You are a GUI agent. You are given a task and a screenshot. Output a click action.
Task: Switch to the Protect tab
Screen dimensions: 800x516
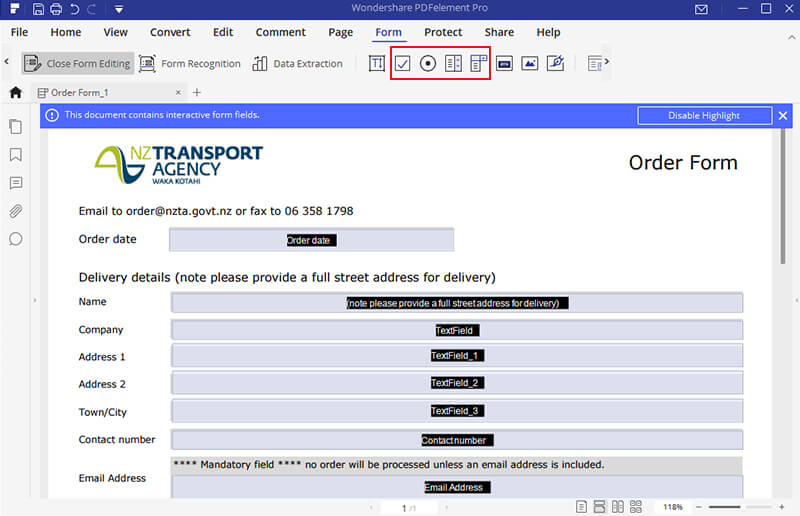(443, 32)
